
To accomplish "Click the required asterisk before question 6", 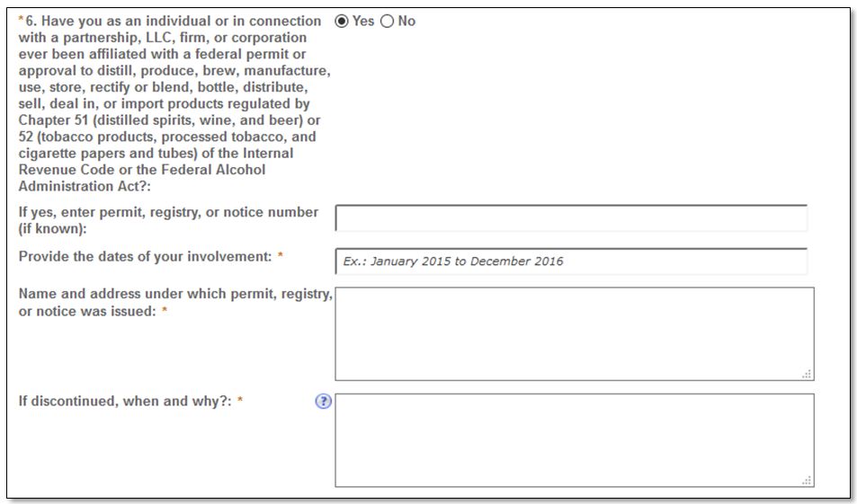I will point(21,22).
